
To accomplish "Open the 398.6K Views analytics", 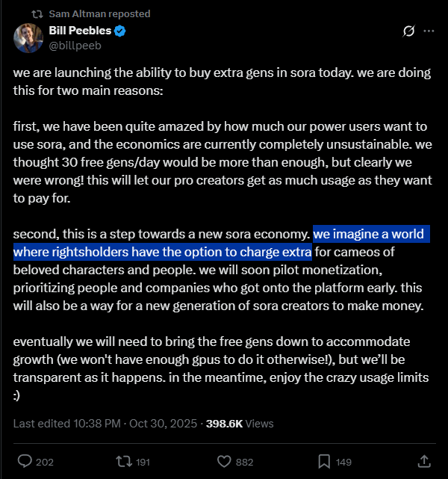I will (x=240, y=423).
